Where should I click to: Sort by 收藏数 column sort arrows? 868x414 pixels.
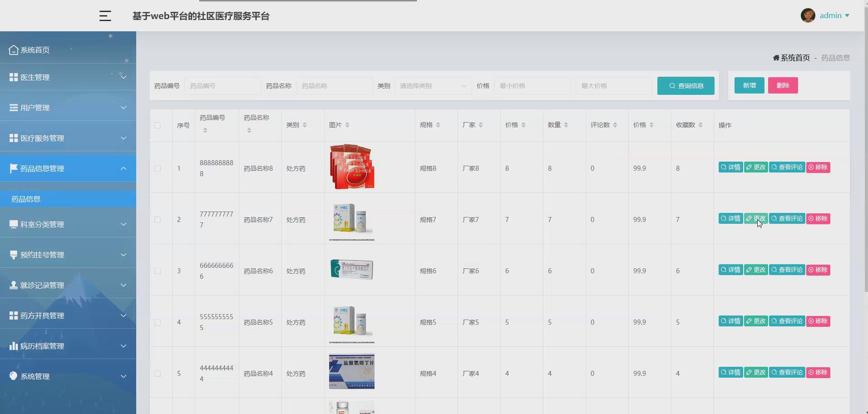coord(700,125)
